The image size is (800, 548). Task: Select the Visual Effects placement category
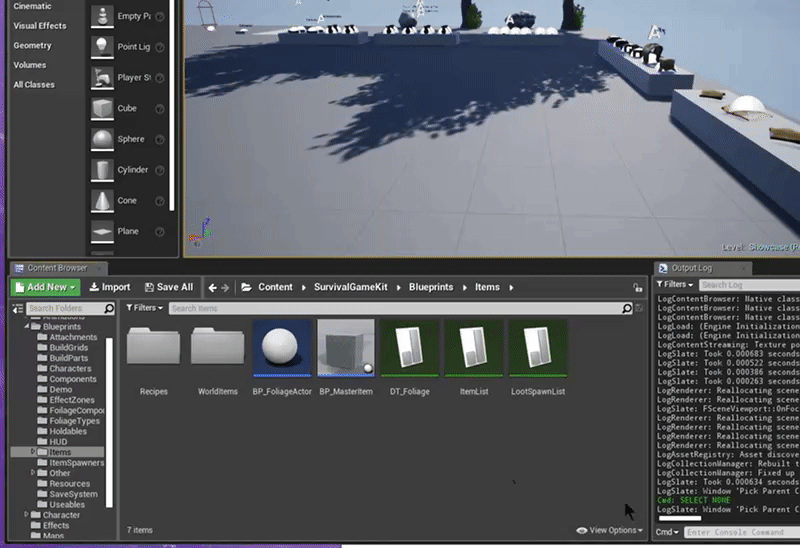[x=40, y=26]
